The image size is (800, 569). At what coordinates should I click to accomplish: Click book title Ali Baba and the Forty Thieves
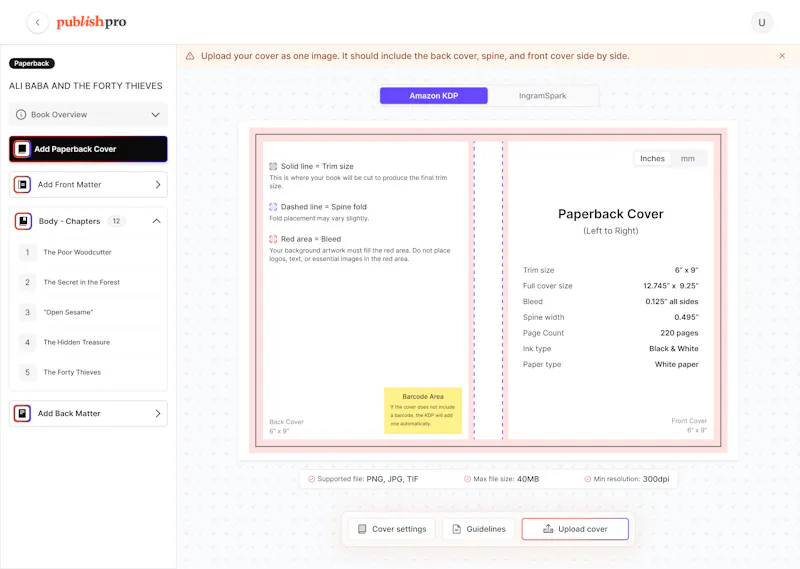(86, 86)
